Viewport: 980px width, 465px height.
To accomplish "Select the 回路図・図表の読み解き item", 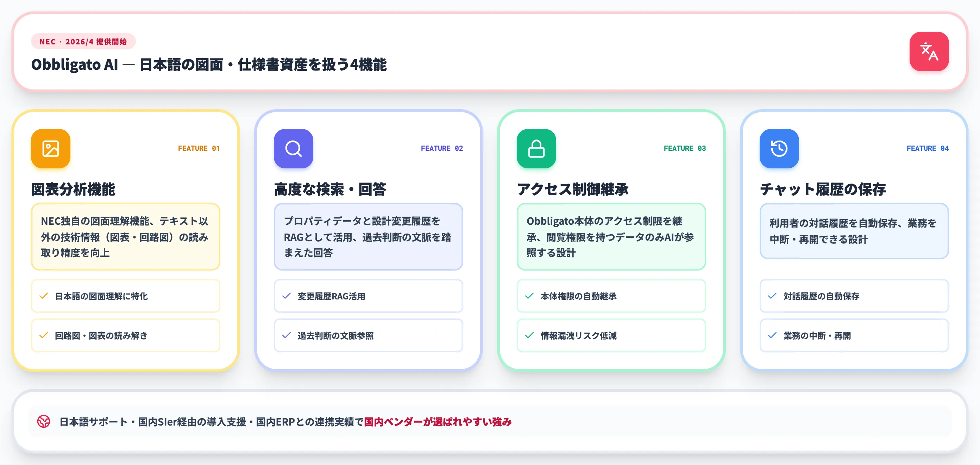I will 126,335.
